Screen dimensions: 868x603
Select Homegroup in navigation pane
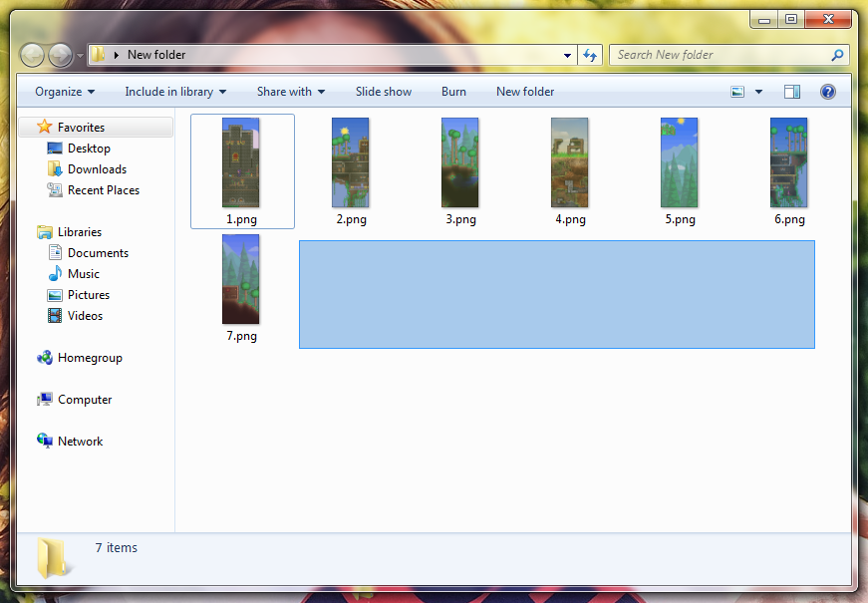(90, 358)
